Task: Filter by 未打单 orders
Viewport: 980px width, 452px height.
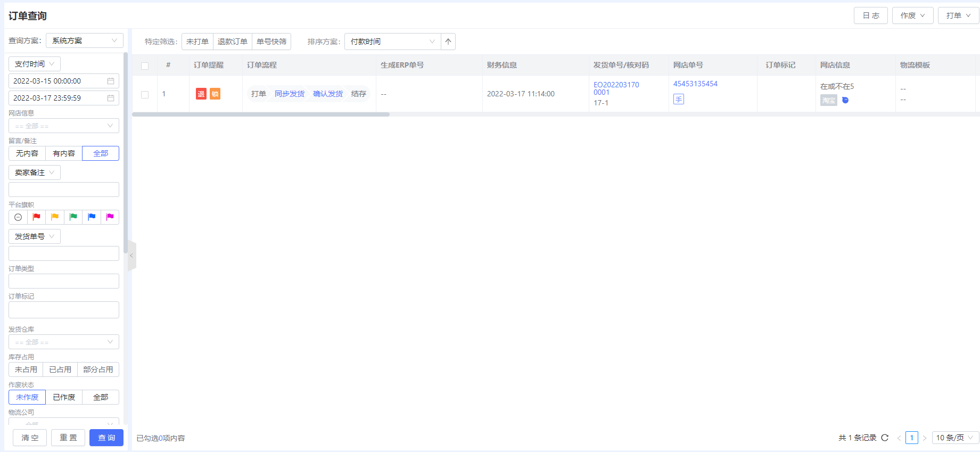Action: [x=197, y=42]
